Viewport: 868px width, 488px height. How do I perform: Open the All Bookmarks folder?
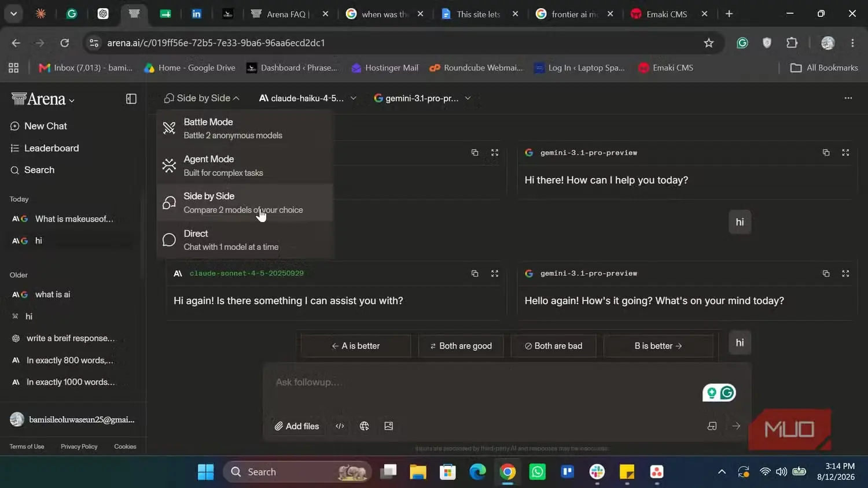click(824, 68)
